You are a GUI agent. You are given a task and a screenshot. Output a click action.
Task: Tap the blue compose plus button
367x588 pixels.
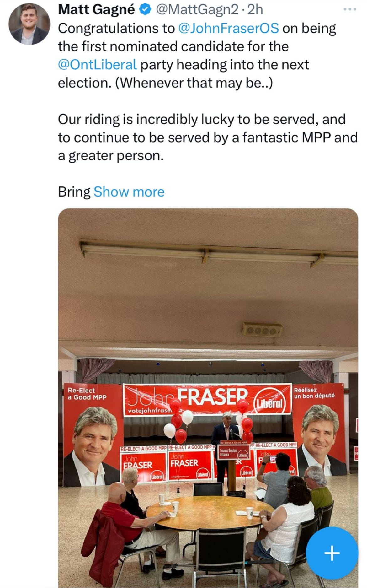tap(332, 553)
